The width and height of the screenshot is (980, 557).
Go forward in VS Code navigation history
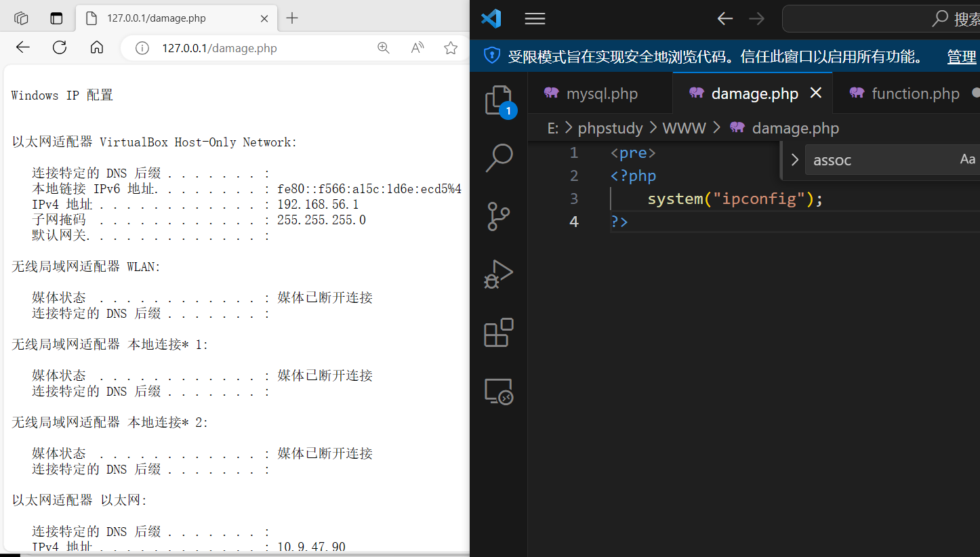click(x=756, y=19)
